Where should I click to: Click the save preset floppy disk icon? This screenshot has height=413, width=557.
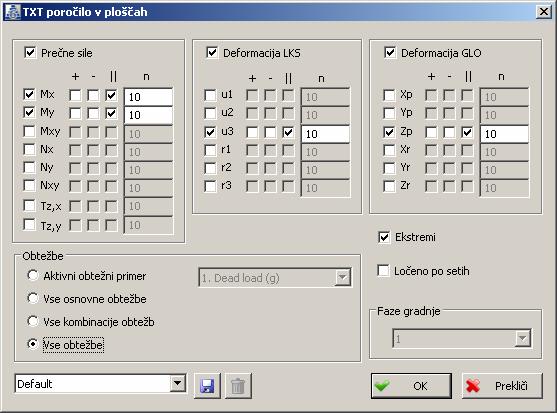(207, 386)
